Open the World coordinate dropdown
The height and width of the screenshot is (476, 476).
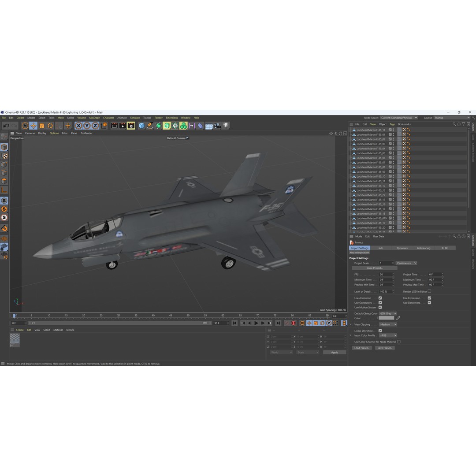pyautogui.click(x=281, y=353)
